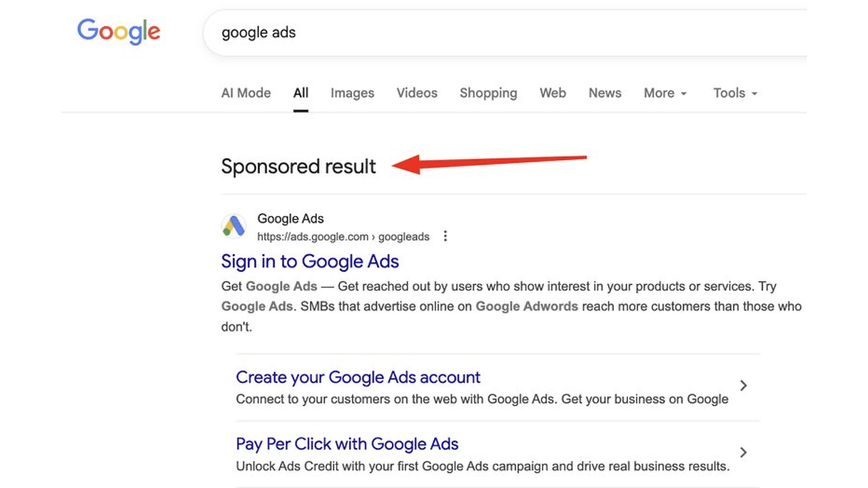Click the 'Google Ads' advertiser name
868x488 pixels.
coord(290,218)
